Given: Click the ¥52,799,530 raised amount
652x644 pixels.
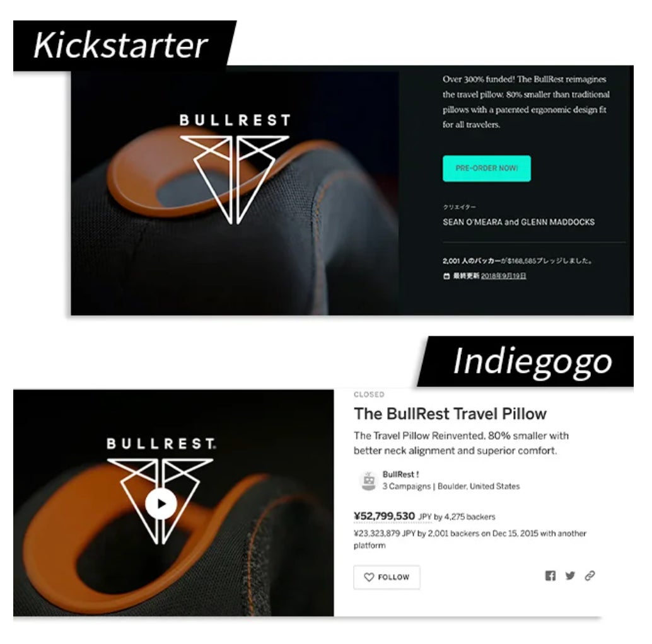Looking at the screenshot, I should point(384,516).
